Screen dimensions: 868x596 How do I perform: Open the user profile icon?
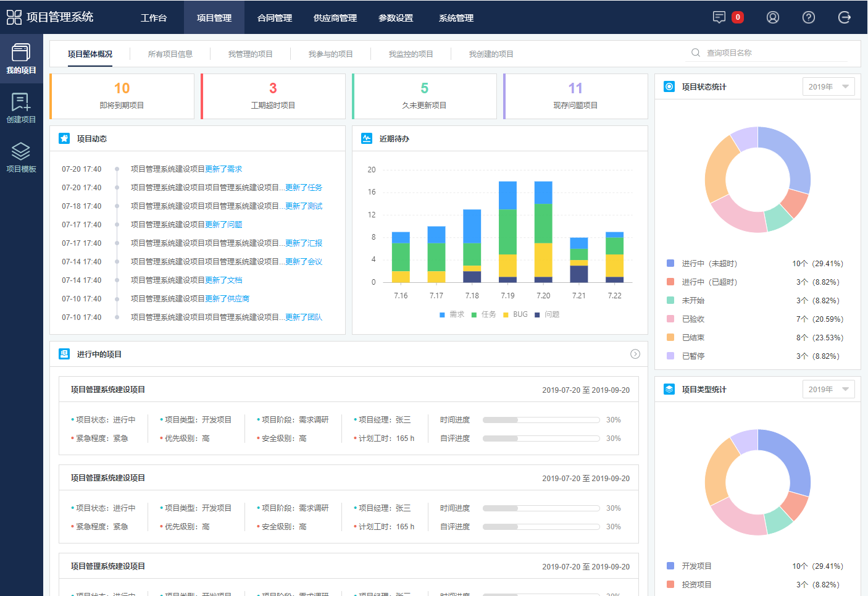[773, 17]
